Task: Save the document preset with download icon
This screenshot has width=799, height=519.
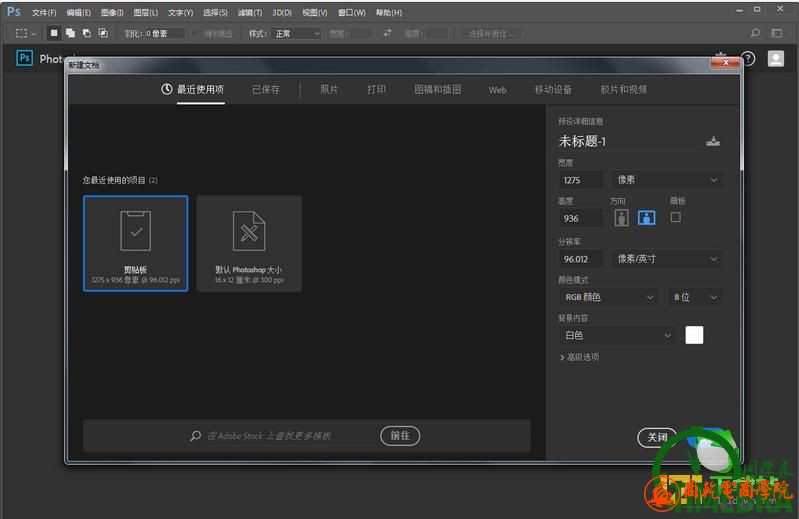Action: pyautogui.click(x=713, y=141)
